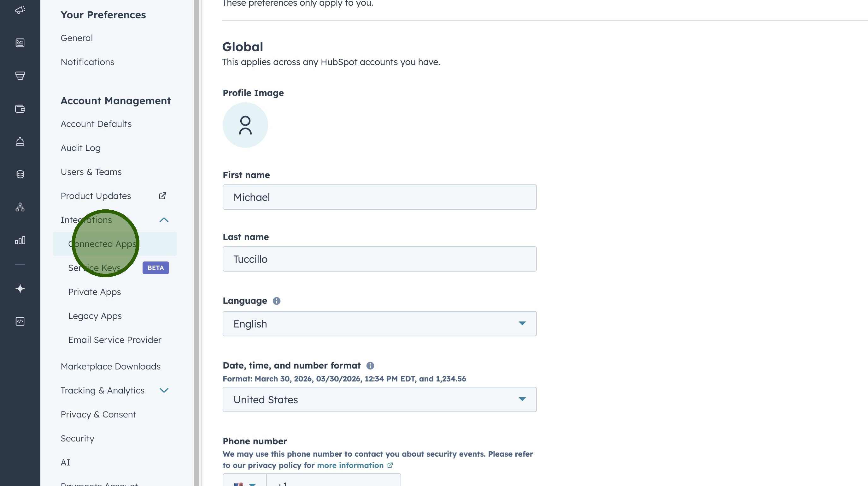Click the wallet icon in left sidebar
The image size is (868, 486).
pos(20,109)
